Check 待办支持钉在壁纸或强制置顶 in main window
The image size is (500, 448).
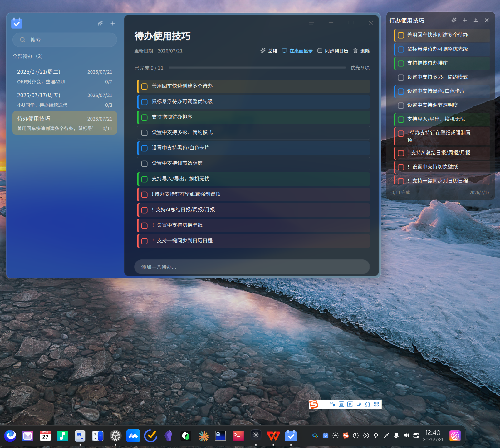click(145, 194)
